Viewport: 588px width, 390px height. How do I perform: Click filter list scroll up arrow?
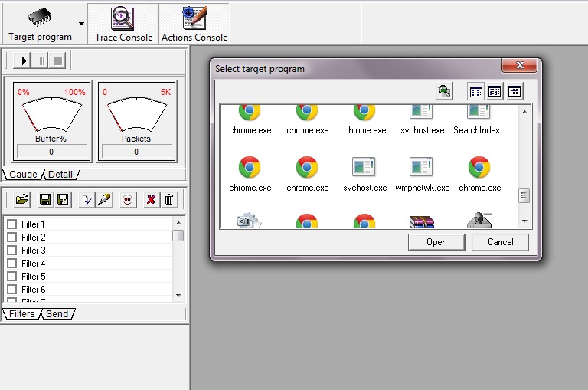pos(178,223)
